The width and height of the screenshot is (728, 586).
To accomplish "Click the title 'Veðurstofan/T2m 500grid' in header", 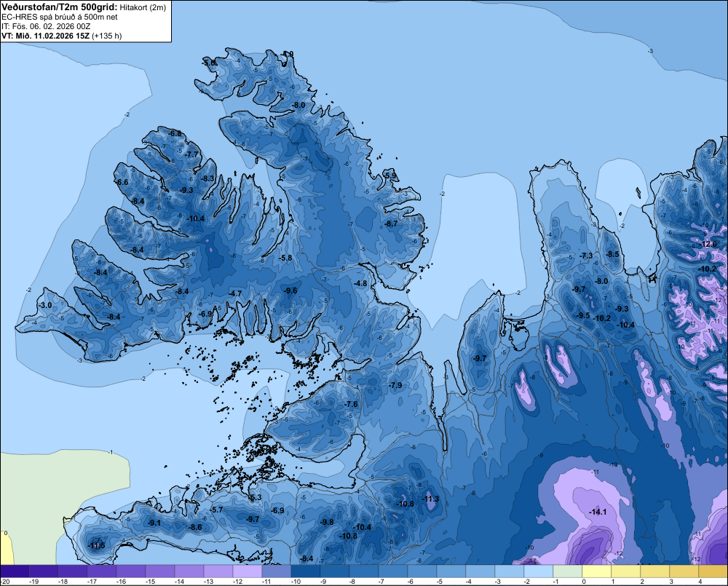I will coord(60,7).
